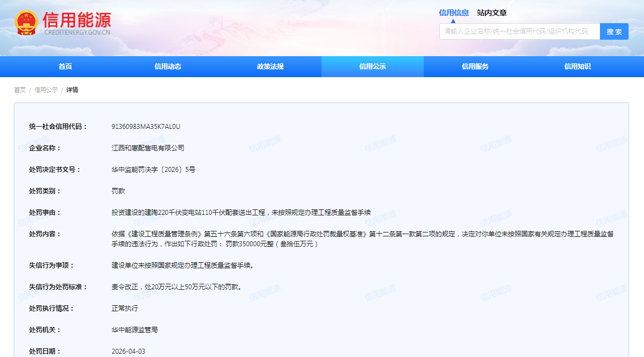Image resolution: width=644 pixels, height=357 pixels.
Task: Go to the 政策法规 navigation item
Action: 270,67
